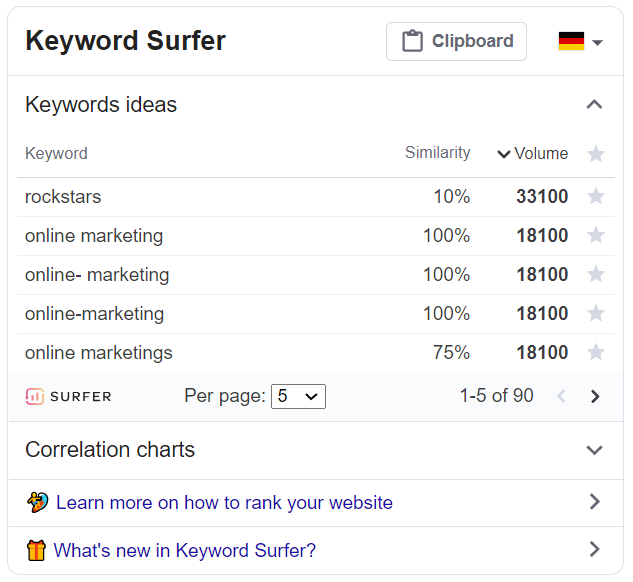Image resolution: width=633 pixels, height=582 pixels.
Task: Click the gift box icon
Action: click(36, 551)
